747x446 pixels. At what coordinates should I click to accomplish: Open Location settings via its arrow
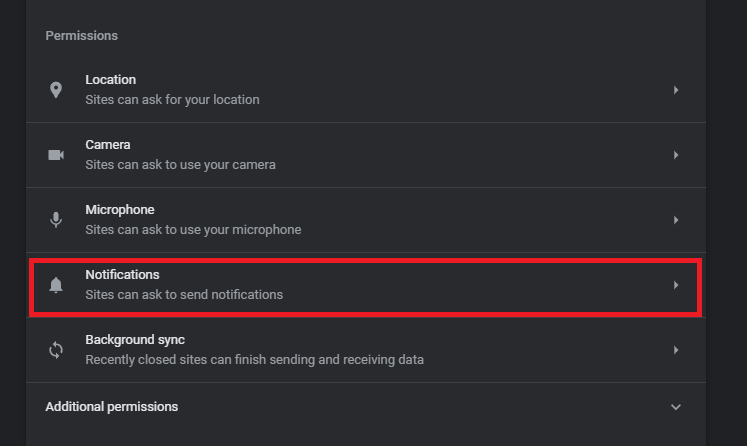676,90
